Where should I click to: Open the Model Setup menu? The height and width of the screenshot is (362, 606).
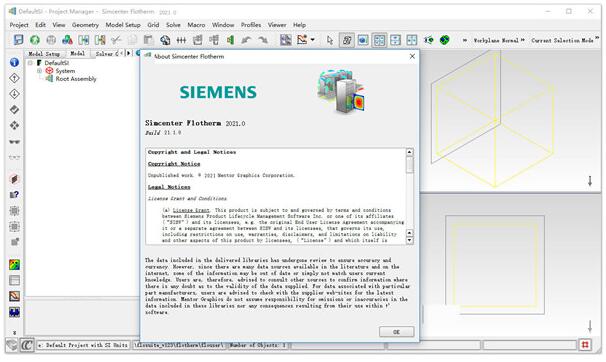123,25
